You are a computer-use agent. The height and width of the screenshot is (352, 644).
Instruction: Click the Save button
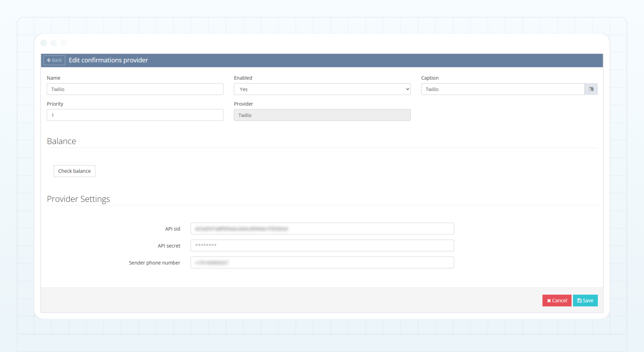(585, 300)
